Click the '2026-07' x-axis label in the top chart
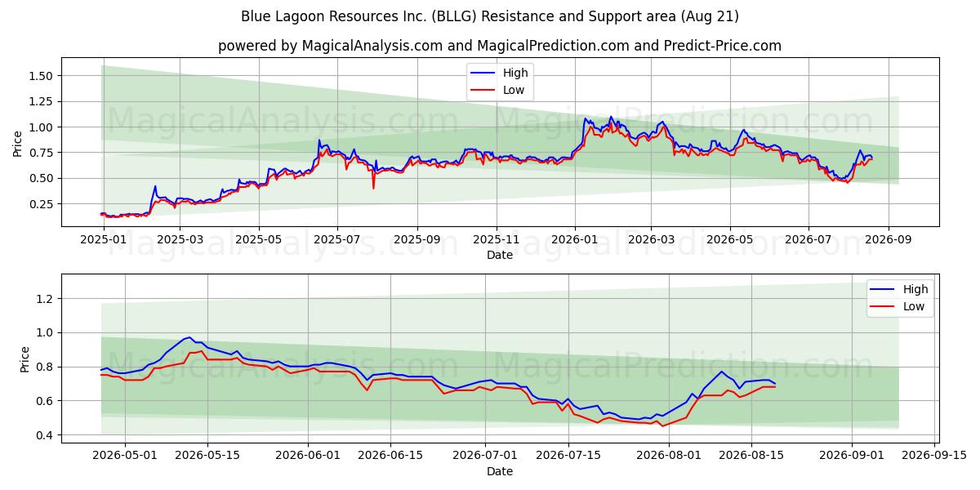The width and height of the screenshot is (980, 490). click(x=808, y=240)
